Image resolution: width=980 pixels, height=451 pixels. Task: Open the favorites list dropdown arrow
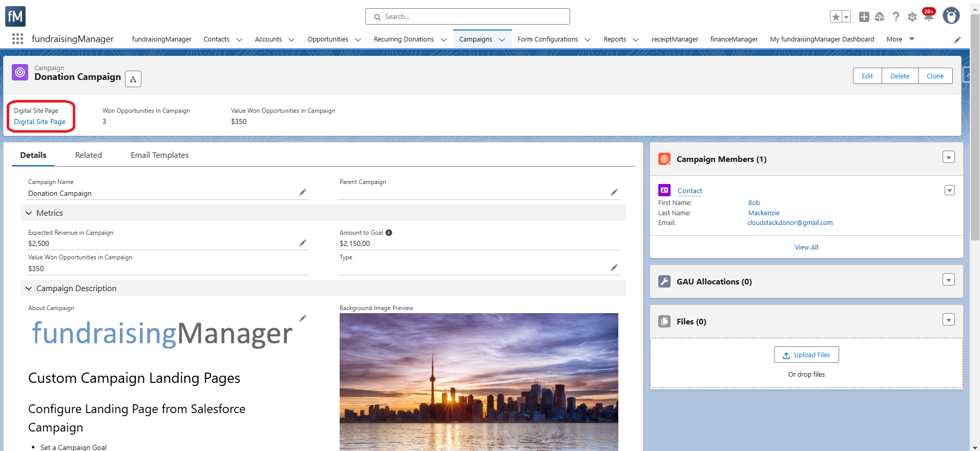coord(846,17)
